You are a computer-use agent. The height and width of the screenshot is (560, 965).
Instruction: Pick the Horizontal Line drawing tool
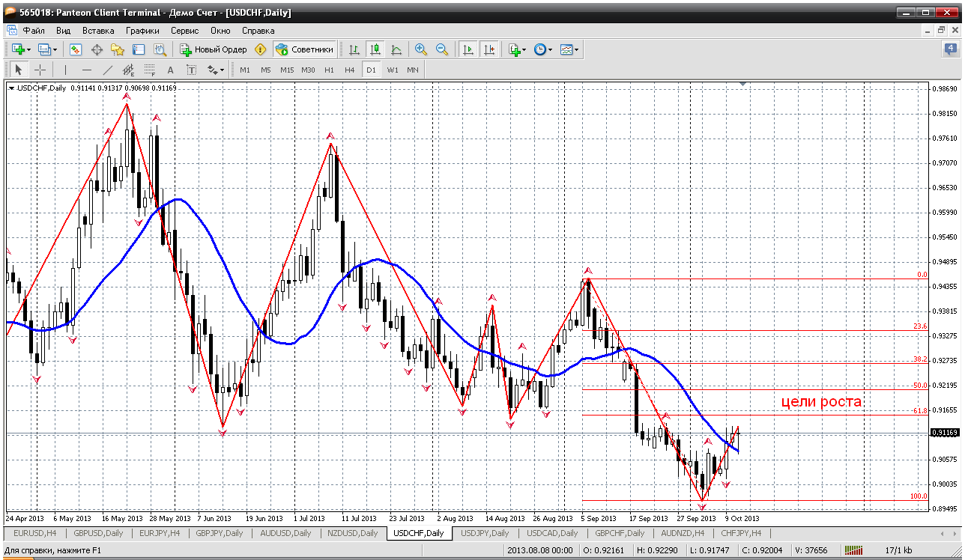pyautogui.click(x=87, y=70)
